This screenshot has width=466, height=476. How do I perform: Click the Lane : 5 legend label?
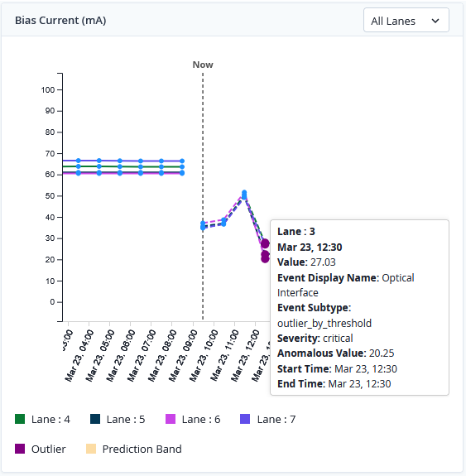point(126,419)
